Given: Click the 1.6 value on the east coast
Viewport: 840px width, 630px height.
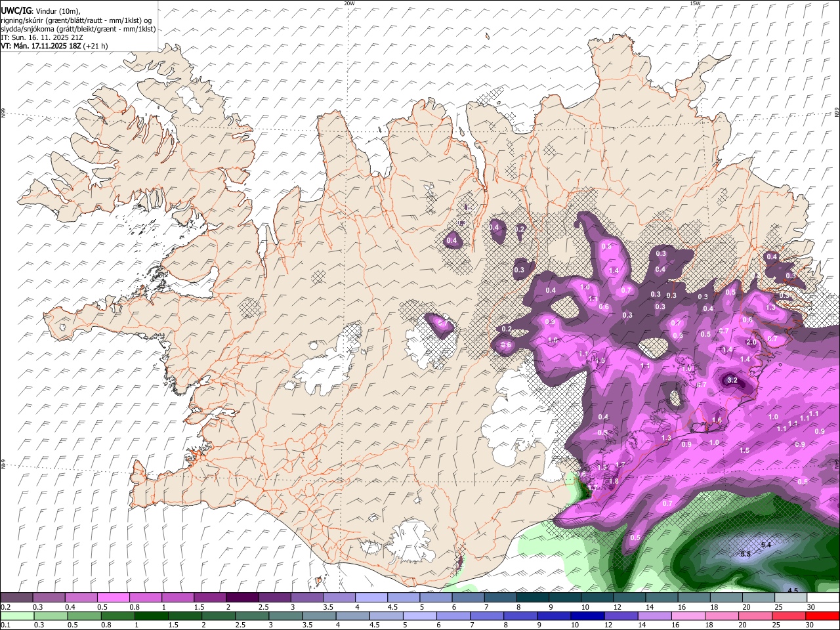Looking at the screenshot, I should (717, 421).
